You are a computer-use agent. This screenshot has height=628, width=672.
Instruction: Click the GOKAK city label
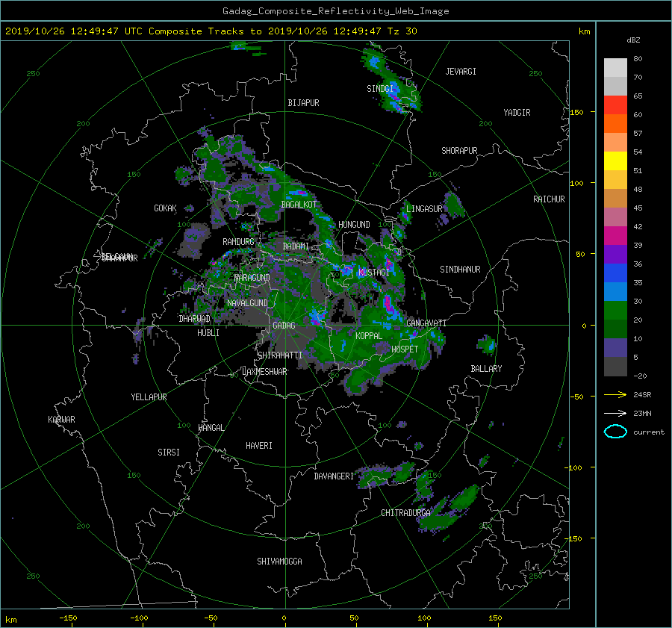pos(166,208)
